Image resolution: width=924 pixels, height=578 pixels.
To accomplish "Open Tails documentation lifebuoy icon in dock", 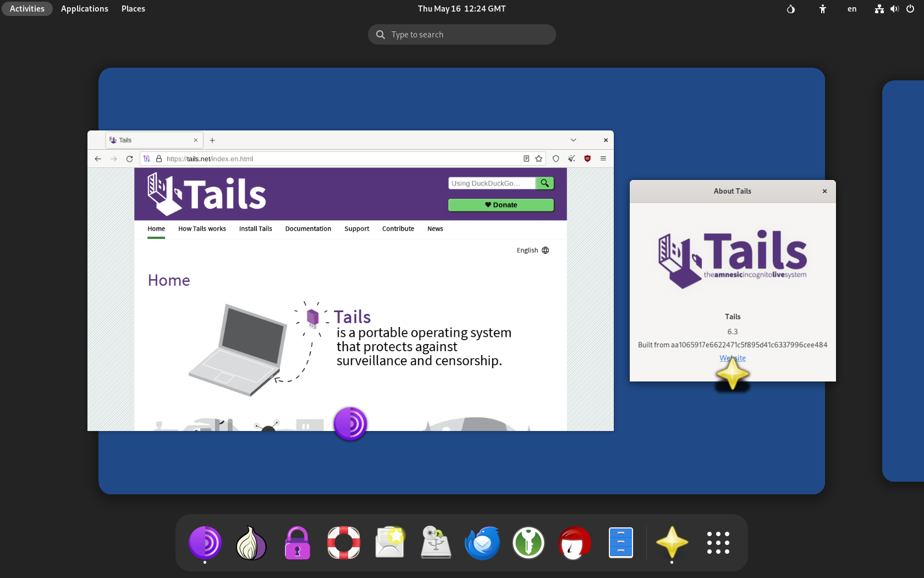I will tap(344, 543).
